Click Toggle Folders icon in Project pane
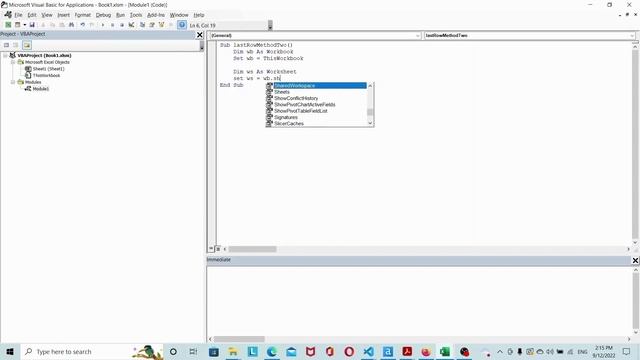640x360 pixels. 27,45
